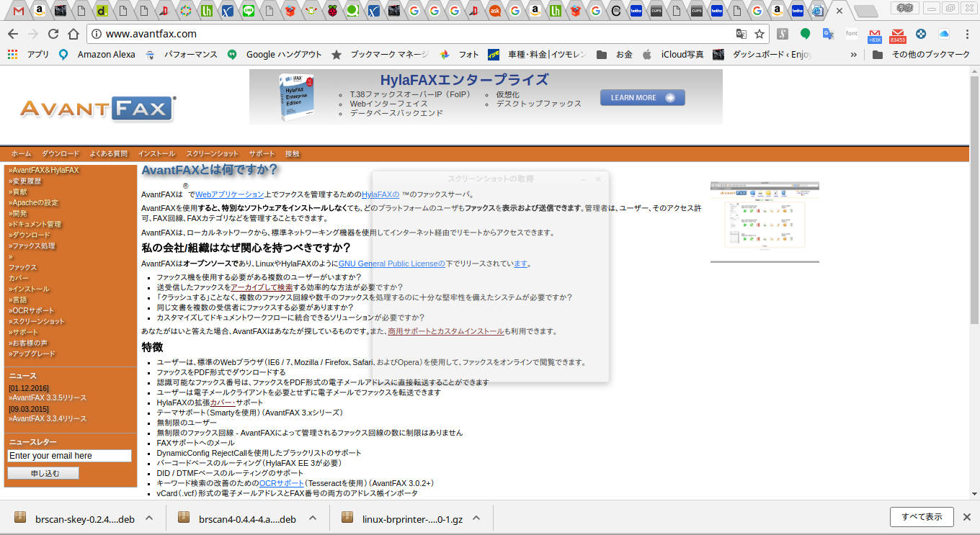
Task: Switch to the orange 'ask' tab
Action: [495, 11]
